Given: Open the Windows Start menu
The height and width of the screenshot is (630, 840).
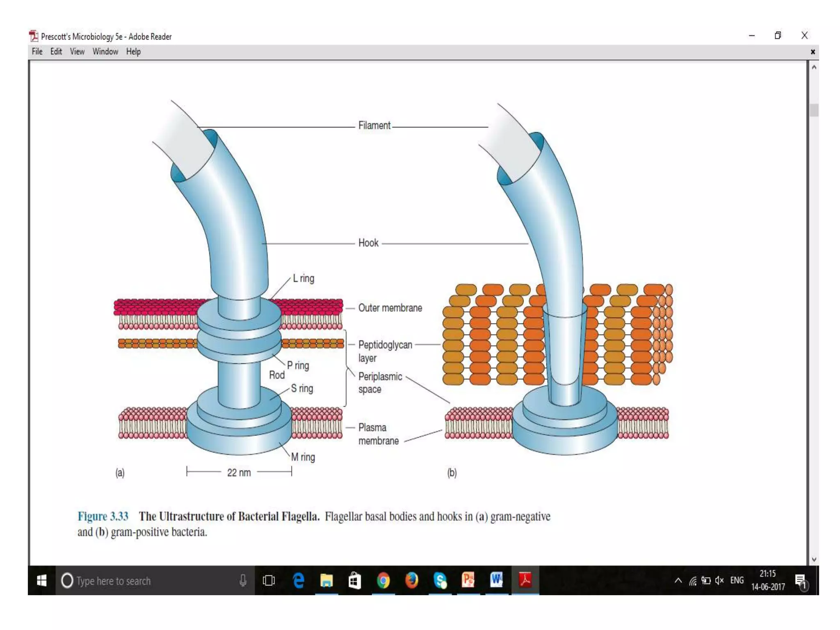Looking at the screenshot, I should [42, 580].
